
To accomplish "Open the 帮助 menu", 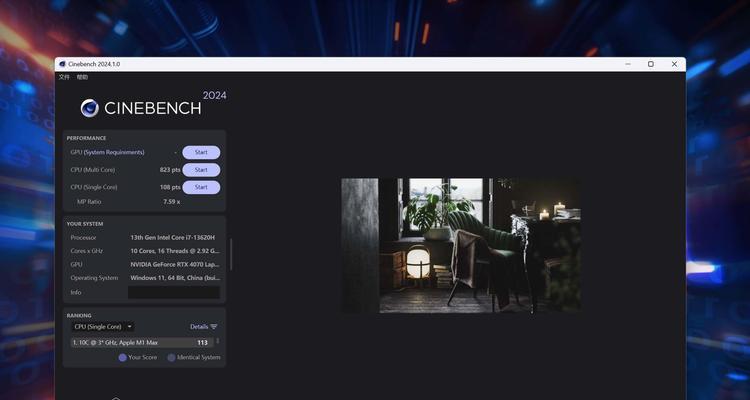I will click(x=82, y=77).
